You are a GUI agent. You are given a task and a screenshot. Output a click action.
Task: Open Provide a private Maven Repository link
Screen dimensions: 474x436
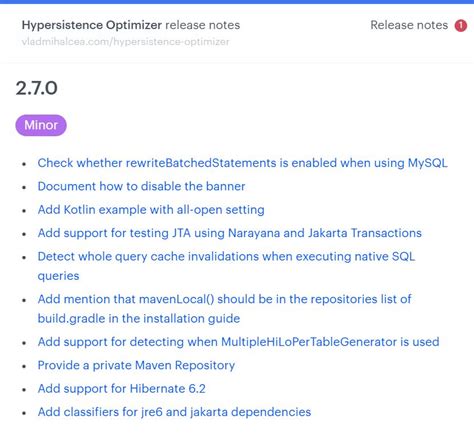coord(136,365)
